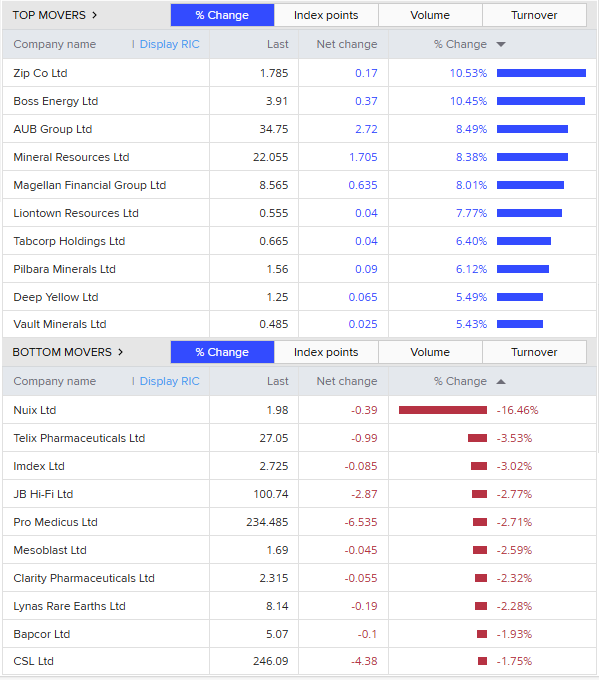Open Deep Yellow Ltd
Viewport: 599px width, 680px height.
click(56, 297)
